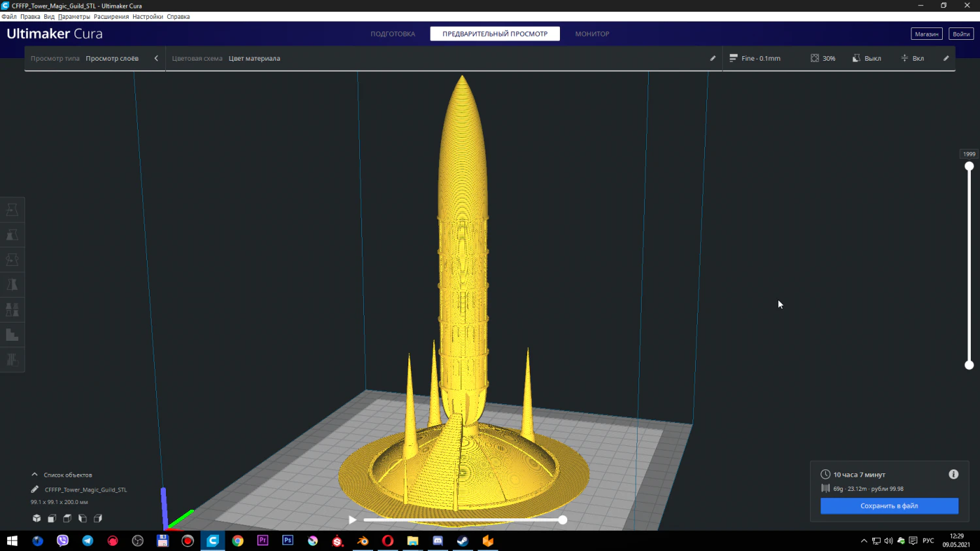
Task: Open the adhesion 'Вкл' setting
Action: pyautogui.click(x=912, y=58)
